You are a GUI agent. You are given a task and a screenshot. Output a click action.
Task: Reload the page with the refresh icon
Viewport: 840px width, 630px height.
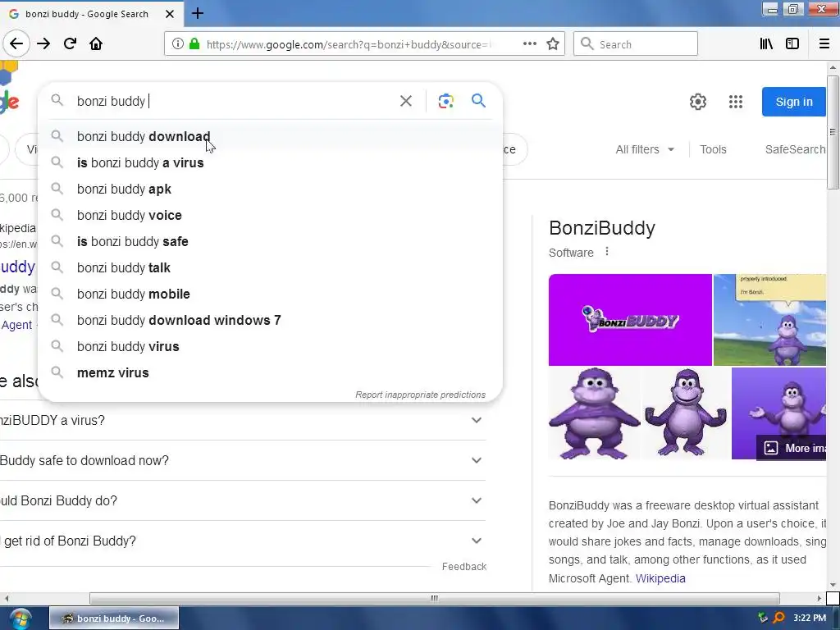pos(71,44)
